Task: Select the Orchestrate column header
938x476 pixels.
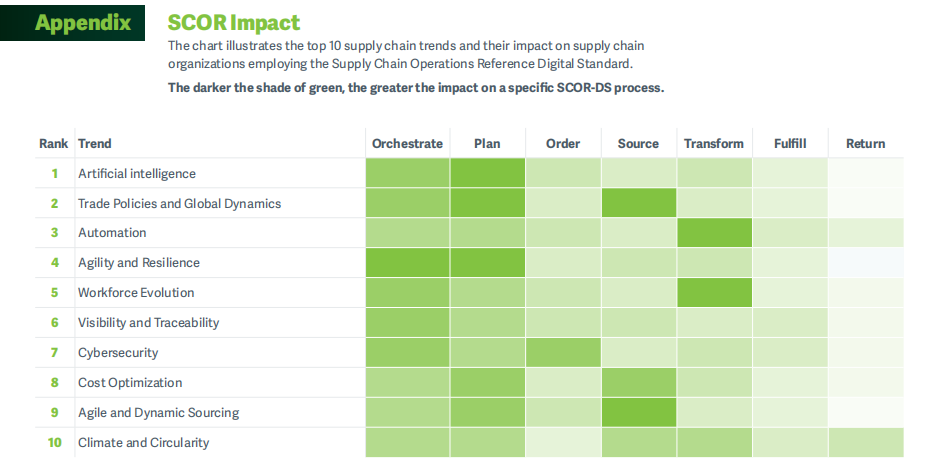Action: pyautogui.click(x=407, y=143)
